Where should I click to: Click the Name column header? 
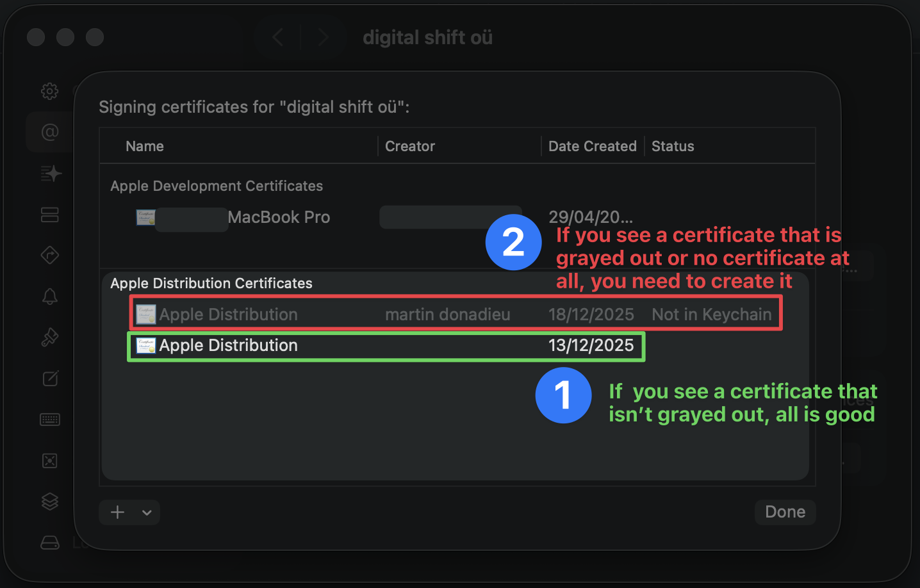pos(144,146)
